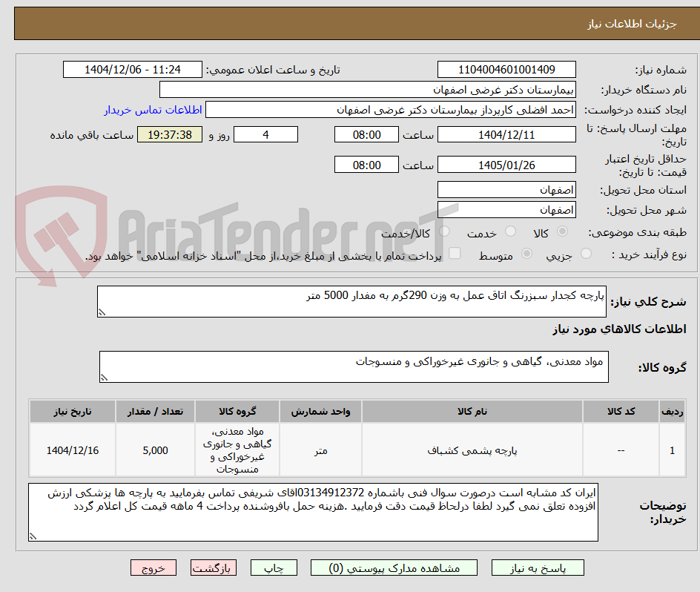Grab the resize handle of description textarea
Viewport: 700px width, 592px height.
(102, 312)
